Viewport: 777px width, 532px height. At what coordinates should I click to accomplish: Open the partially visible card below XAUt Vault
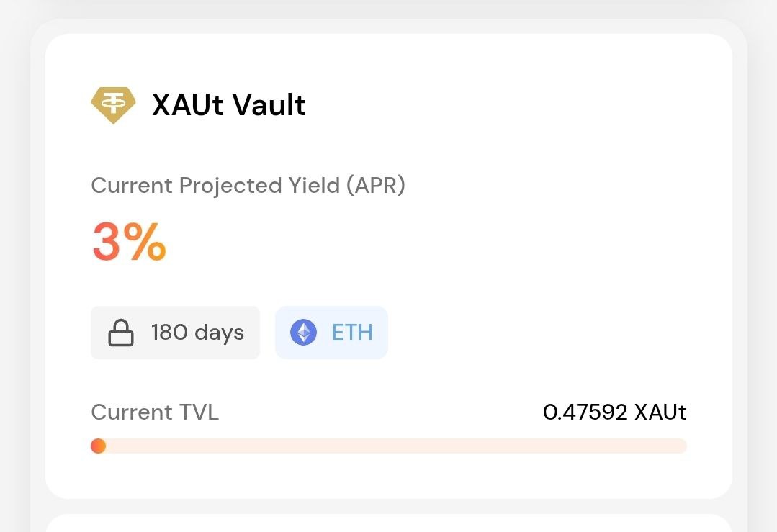[x=389, y=524]
